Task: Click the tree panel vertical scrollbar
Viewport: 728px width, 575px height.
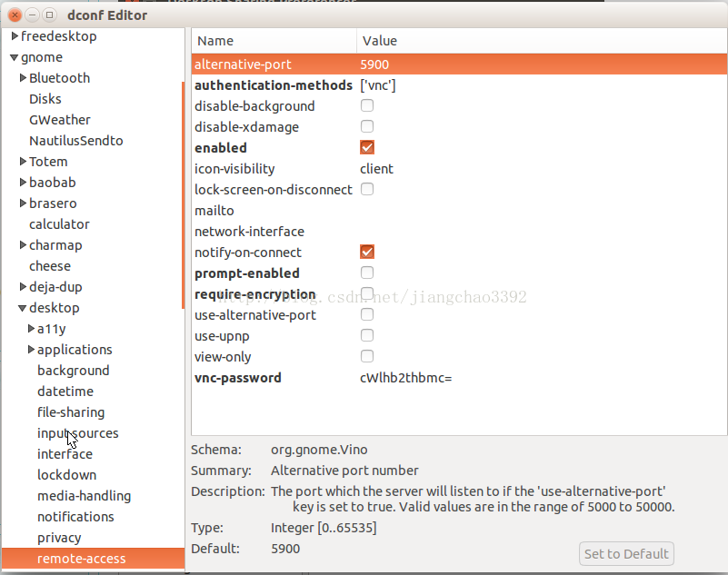Action: coord(183,195)
